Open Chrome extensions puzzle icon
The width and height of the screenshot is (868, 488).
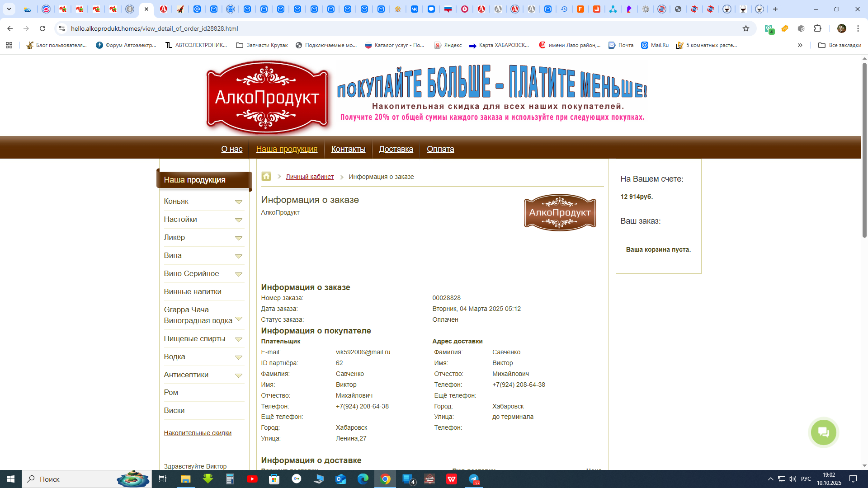pyautogui.click(x=817, y=28)
